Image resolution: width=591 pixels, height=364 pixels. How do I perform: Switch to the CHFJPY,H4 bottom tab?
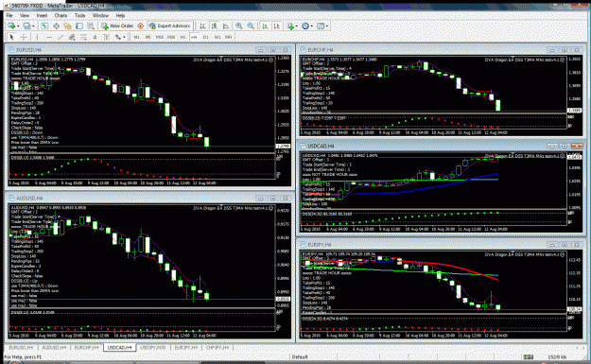pyautogui.click(x=217, y=347)
